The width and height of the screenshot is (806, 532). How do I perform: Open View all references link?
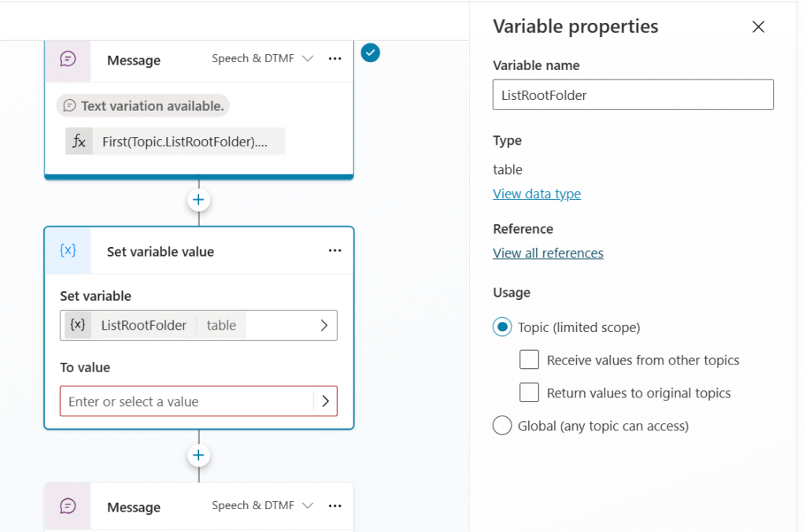click(548, 253)
